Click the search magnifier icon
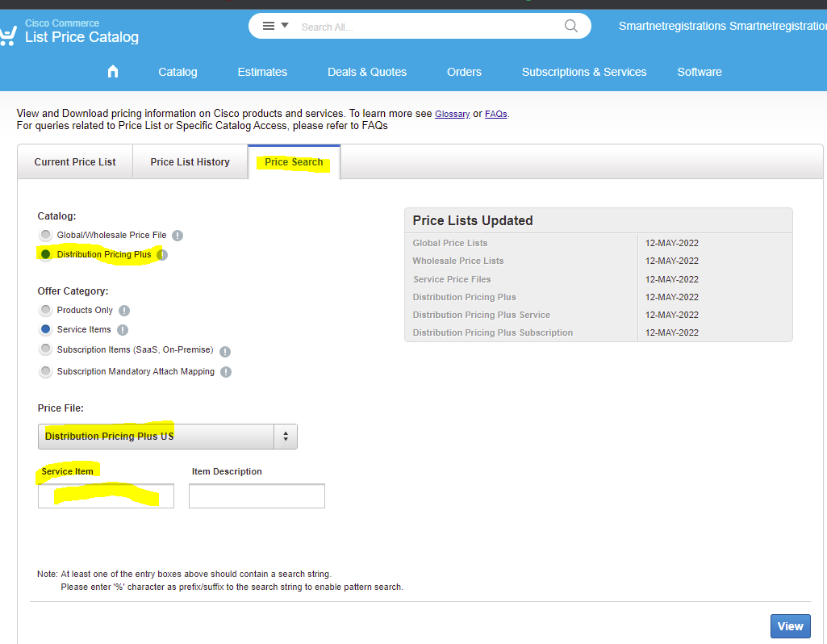The height and width of the screenshot is (644, 827). 570,26
